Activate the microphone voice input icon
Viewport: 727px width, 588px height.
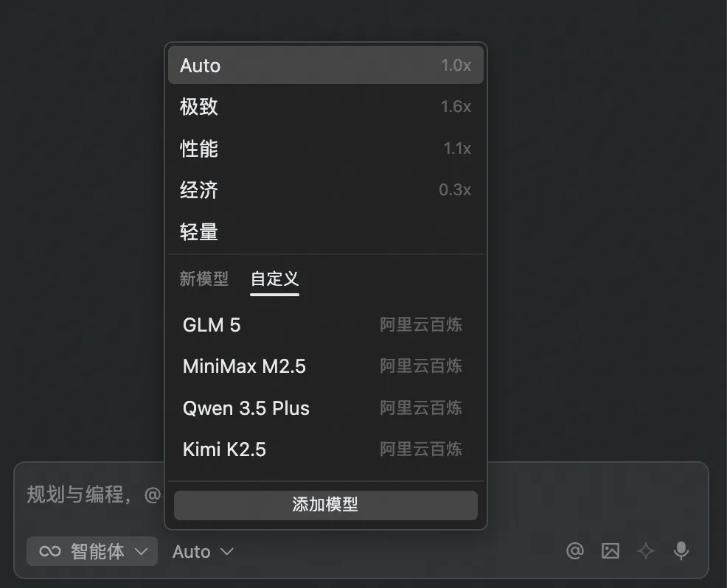tap(680, 551)
